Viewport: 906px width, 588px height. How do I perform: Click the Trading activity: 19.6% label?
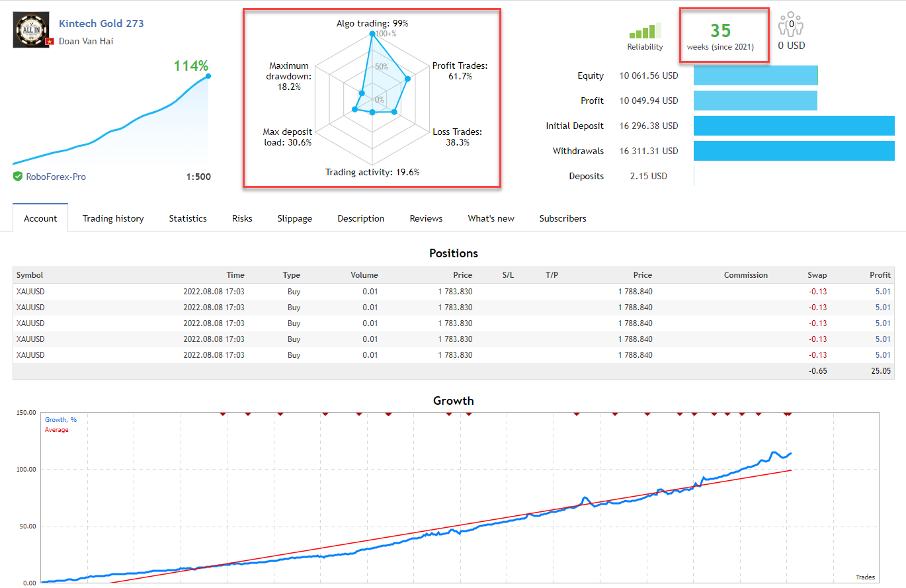(372, 172)
